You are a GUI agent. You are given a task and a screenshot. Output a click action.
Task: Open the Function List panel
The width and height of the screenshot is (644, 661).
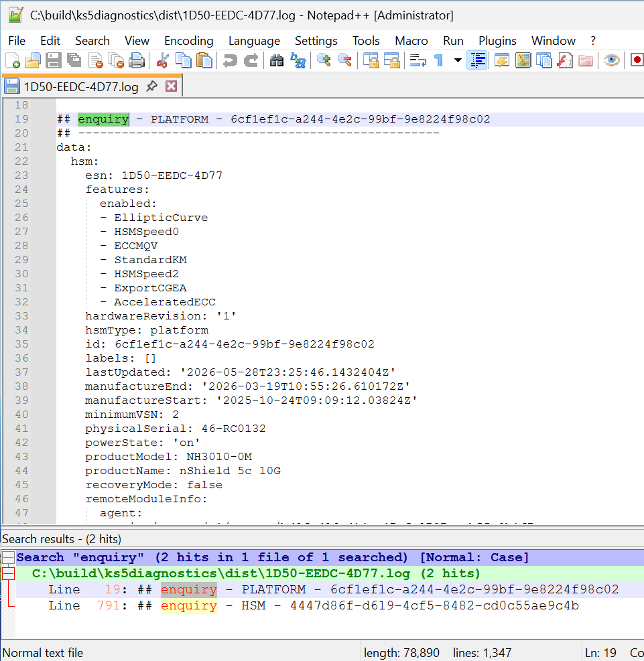(x=565, y=61)
